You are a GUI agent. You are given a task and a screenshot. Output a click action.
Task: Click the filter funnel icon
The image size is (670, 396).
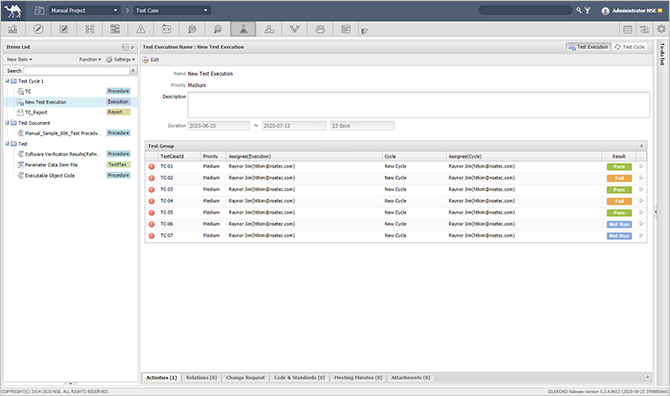(x=588, y=10)
